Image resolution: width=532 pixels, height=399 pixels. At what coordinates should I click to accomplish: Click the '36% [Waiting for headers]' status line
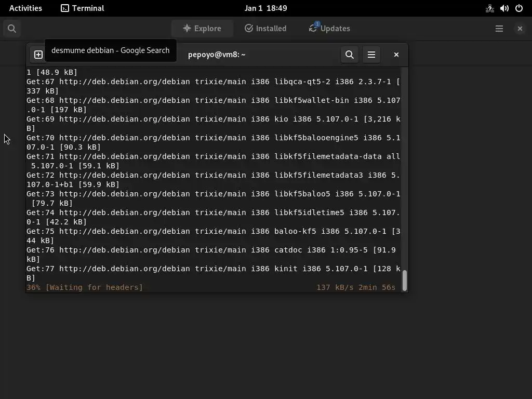point(85,287)
